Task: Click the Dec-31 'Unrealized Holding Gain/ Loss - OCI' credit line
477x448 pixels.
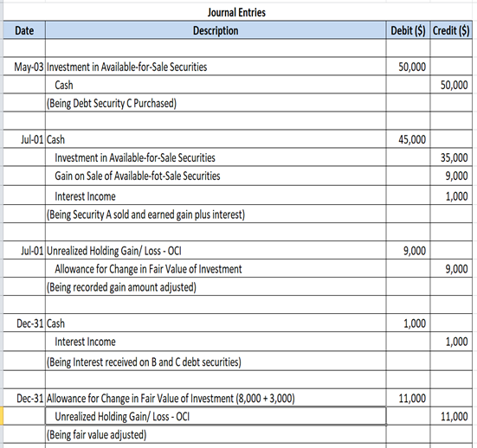Action: [x=216, y=416]
